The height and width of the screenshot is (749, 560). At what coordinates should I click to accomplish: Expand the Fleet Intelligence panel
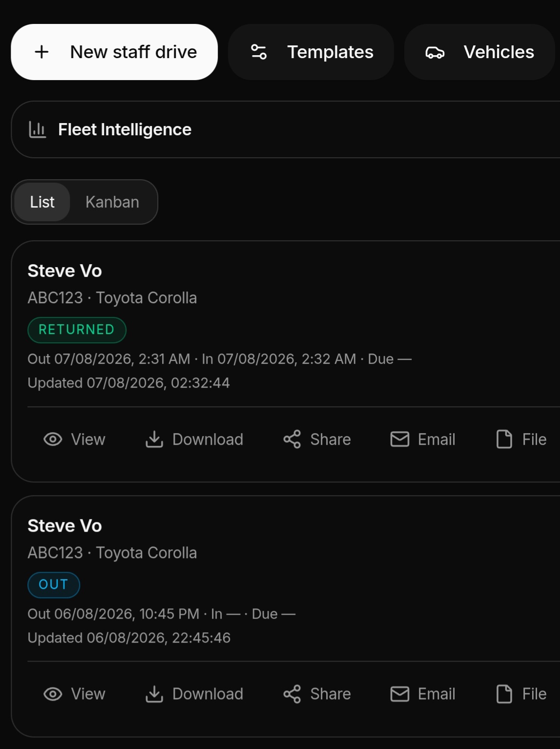[x=286, y=129]
